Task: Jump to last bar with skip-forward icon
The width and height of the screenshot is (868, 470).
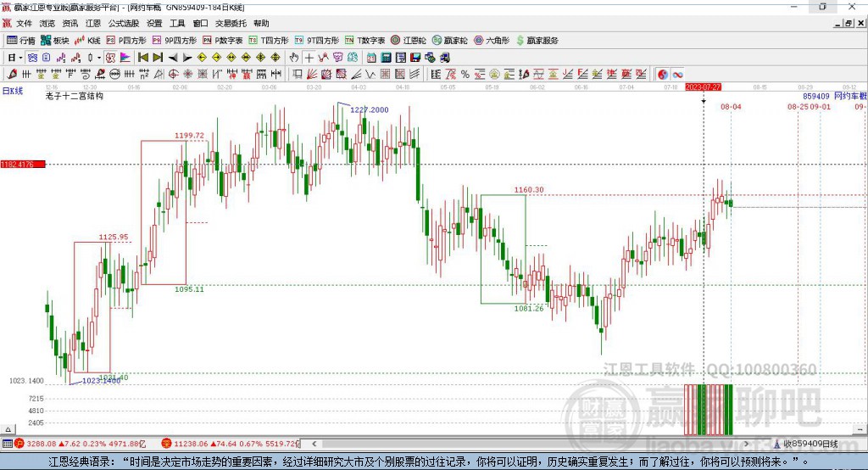Action: pyautogui.click(x=158, y=58)
